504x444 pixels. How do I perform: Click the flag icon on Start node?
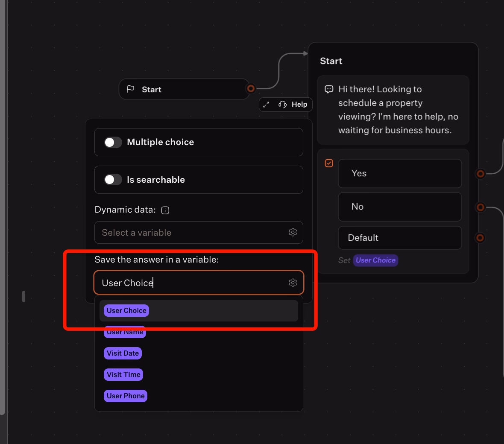coord(131,89)
